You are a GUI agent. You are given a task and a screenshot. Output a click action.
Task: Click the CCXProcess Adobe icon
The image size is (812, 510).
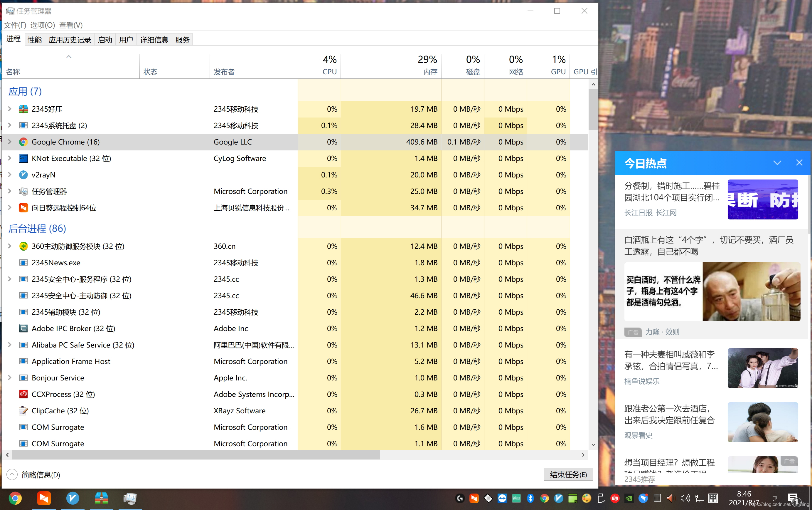tap(23, 394)
